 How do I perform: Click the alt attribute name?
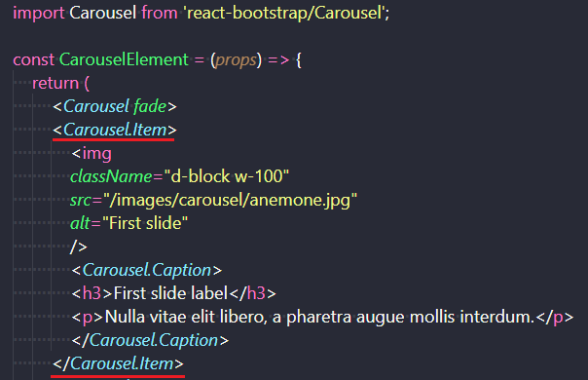click(80, 223)
